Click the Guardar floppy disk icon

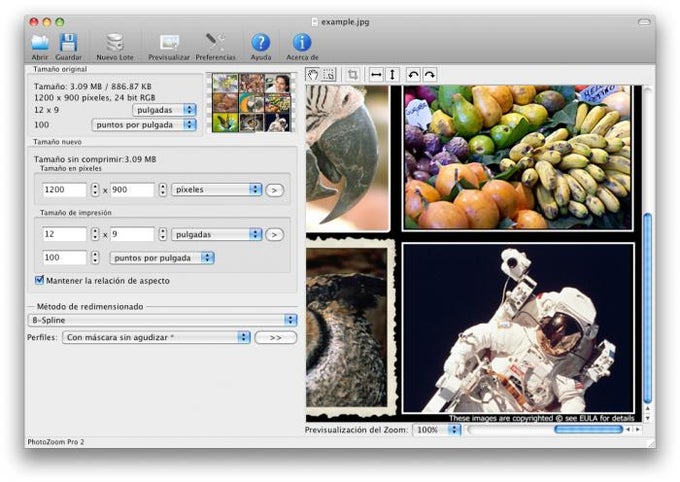68,43
